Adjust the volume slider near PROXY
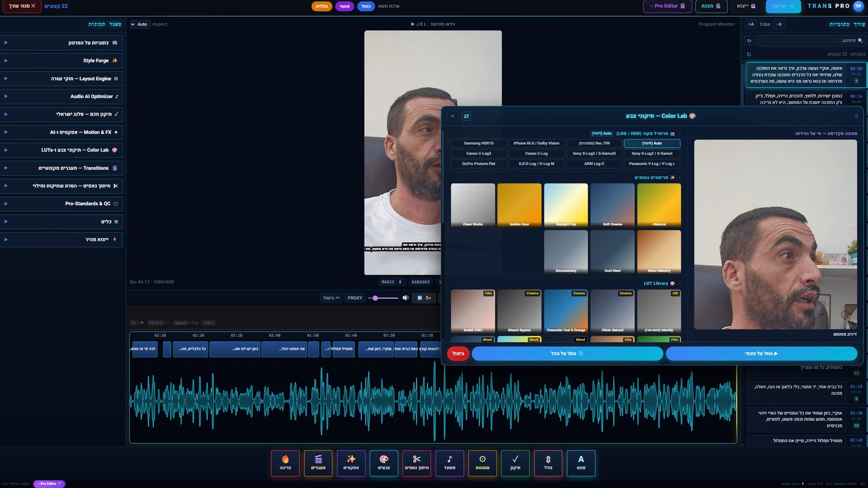Screen dimensions: 868x488 point(384,298)
